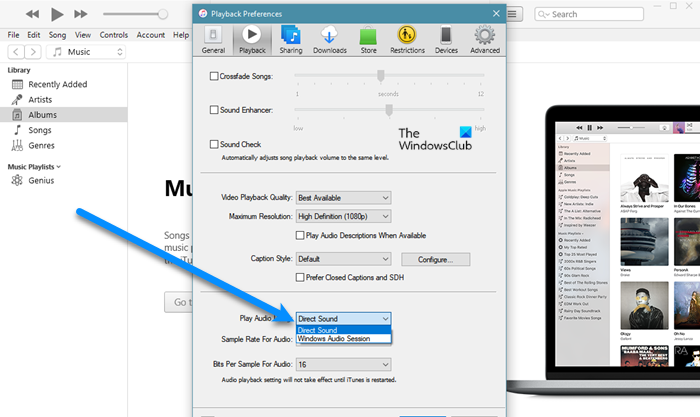The height and width of the screenshot is (417, 700).
Task: Open the Help menu
Action: tap(181, 35)
